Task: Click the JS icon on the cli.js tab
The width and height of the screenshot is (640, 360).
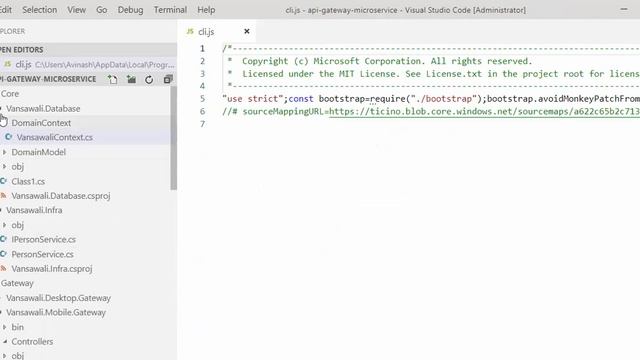Action: click(x=190, y=31)
